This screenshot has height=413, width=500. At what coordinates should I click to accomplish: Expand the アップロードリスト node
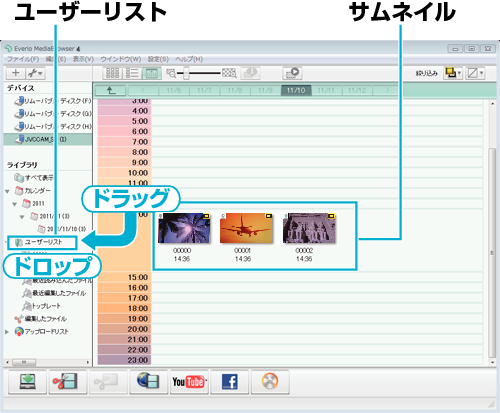[x=7, y=332]
